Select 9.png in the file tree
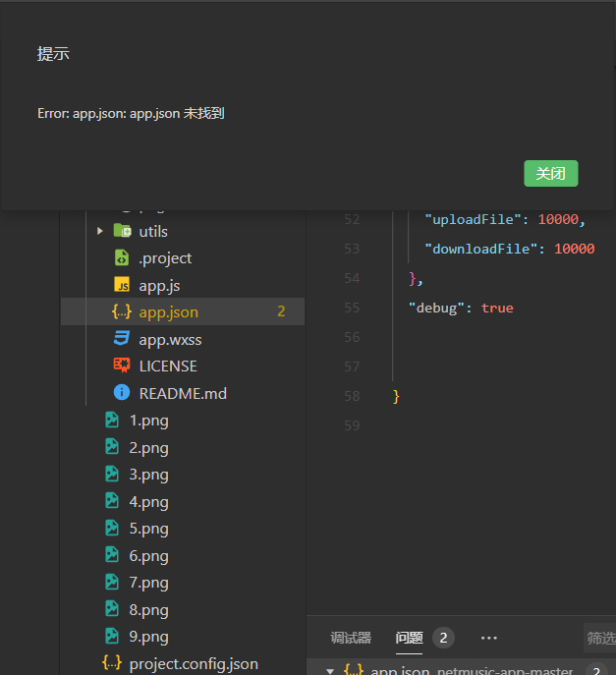This screenshot has height=675, width=616. pyautogui.click(x=148, y=636)
